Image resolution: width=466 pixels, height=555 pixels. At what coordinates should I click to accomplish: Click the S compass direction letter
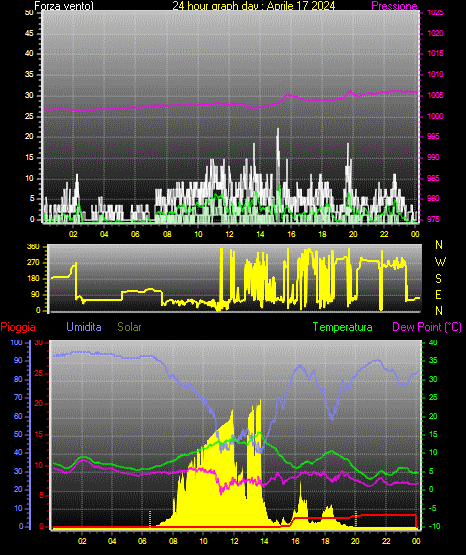click(x=438, y=279)
